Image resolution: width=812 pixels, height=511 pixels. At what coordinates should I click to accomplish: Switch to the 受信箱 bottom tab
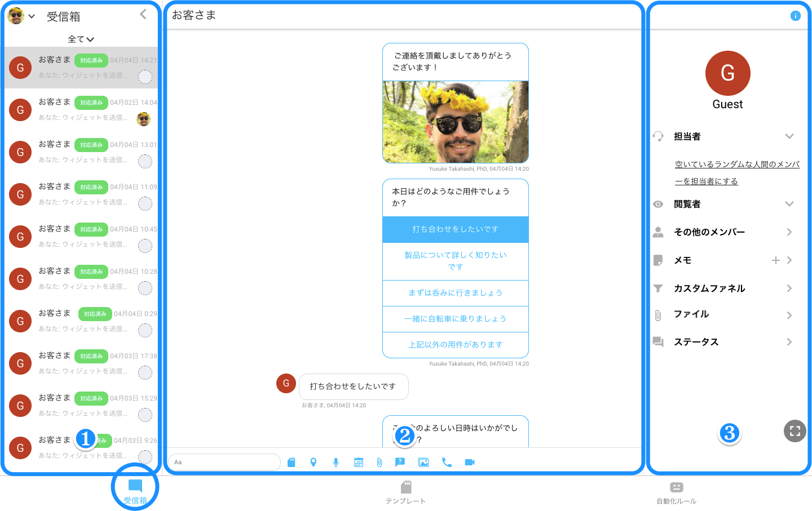pyautogui.click(x=135, y=492)
